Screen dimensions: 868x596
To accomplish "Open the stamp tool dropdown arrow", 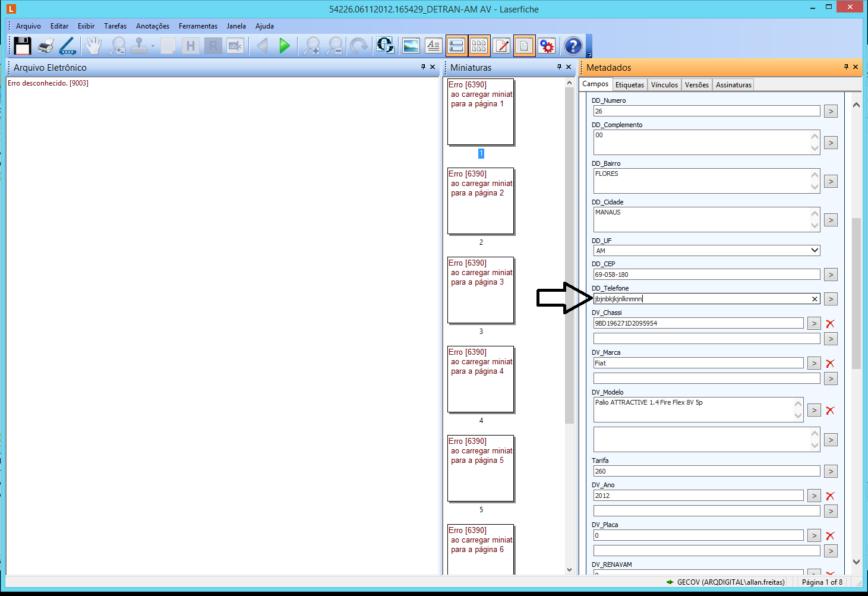I will pos(153,46).
